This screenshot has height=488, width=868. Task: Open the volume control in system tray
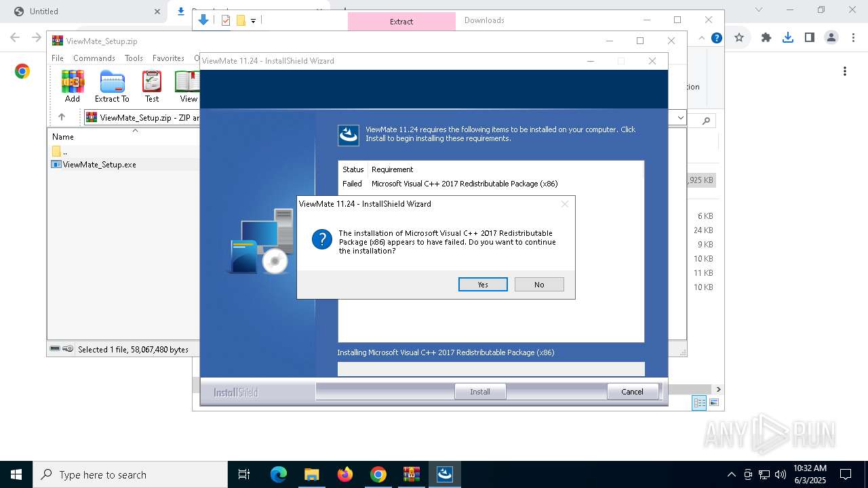click(x=780, y=474)
